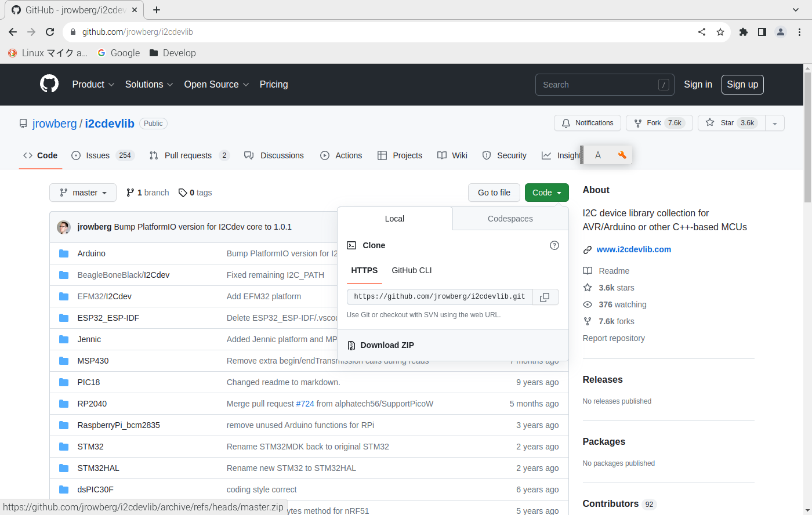Switch to the Codespaces tab
The height and width of the screenshot is (515, 812).
[510, 219]
